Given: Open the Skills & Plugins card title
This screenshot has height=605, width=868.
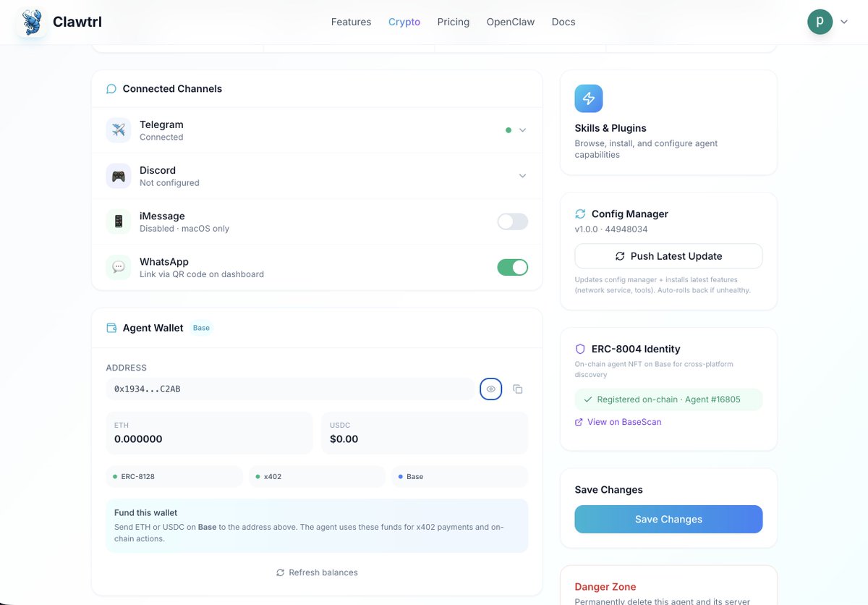Looking at the screenshot, I should coord(610,128).
